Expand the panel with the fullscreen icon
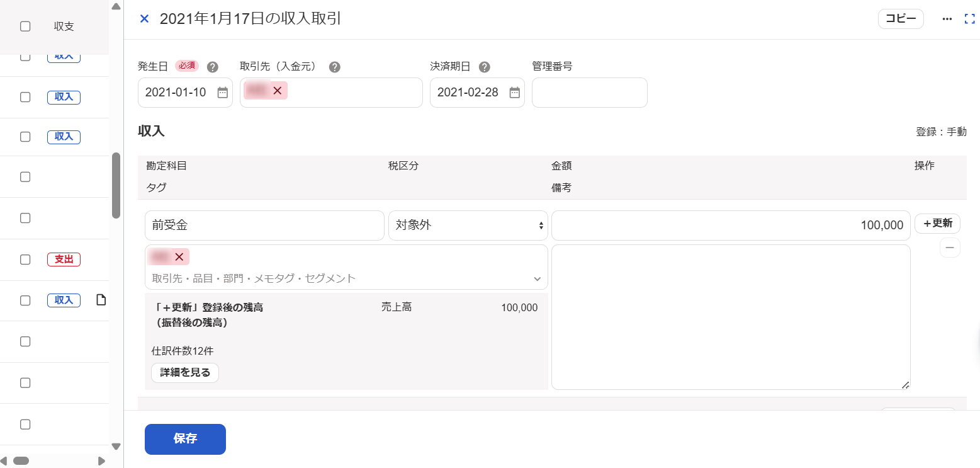980x468 pixels. coord(969,19)
